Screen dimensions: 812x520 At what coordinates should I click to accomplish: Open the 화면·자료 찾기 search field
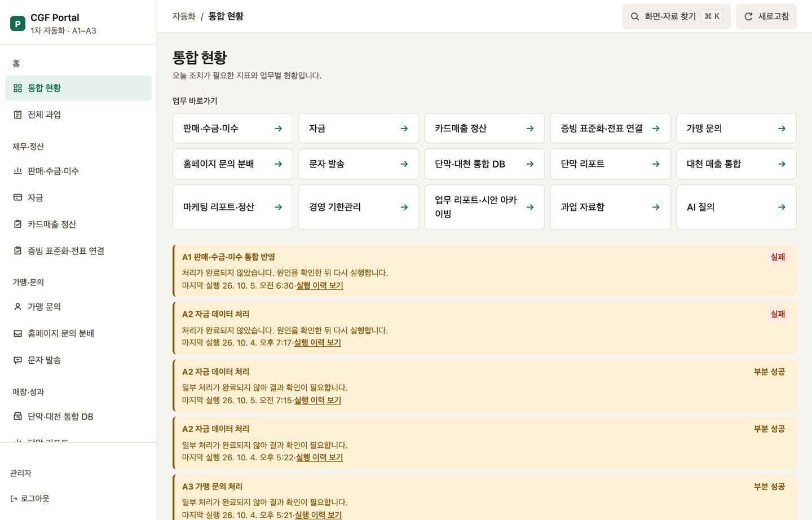click(x=677, y=16)
